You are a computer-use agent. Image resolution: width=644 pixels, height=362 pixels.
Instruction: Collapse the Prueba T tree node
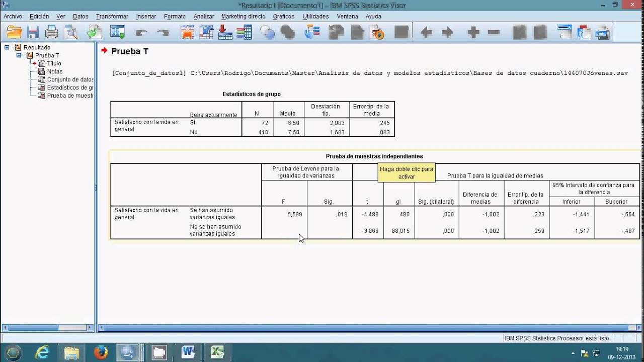(x=19, y=55)
